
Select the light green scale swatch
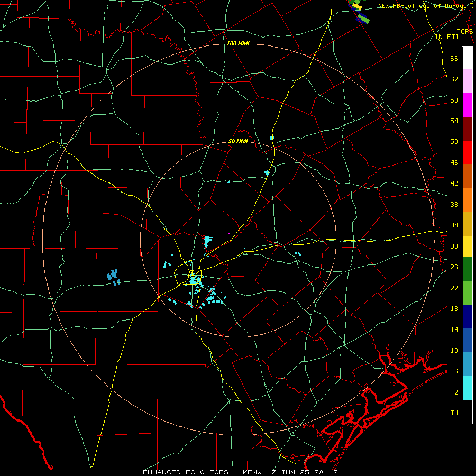tap(467, 293)
